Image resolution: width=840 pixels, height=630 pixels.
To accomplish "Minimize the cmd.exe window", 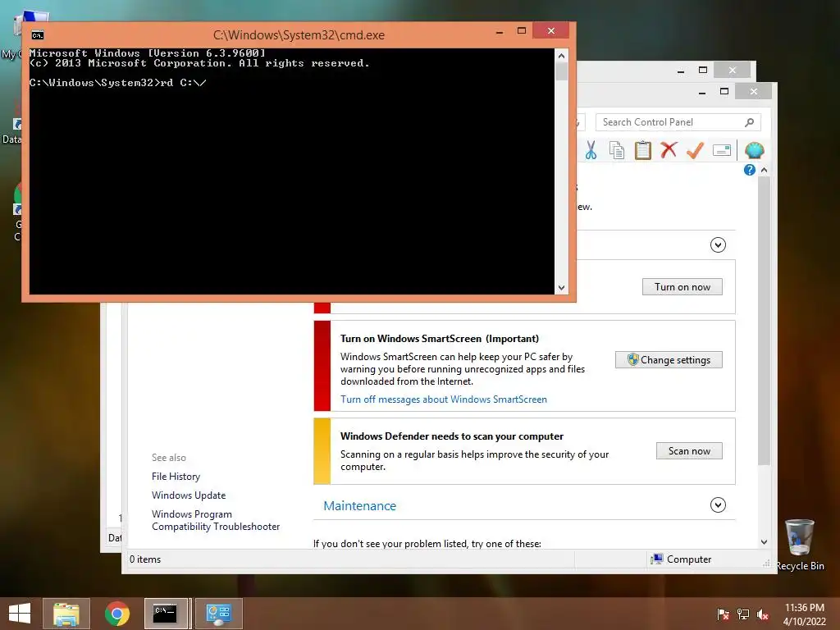I will click(x=500, y=31).
